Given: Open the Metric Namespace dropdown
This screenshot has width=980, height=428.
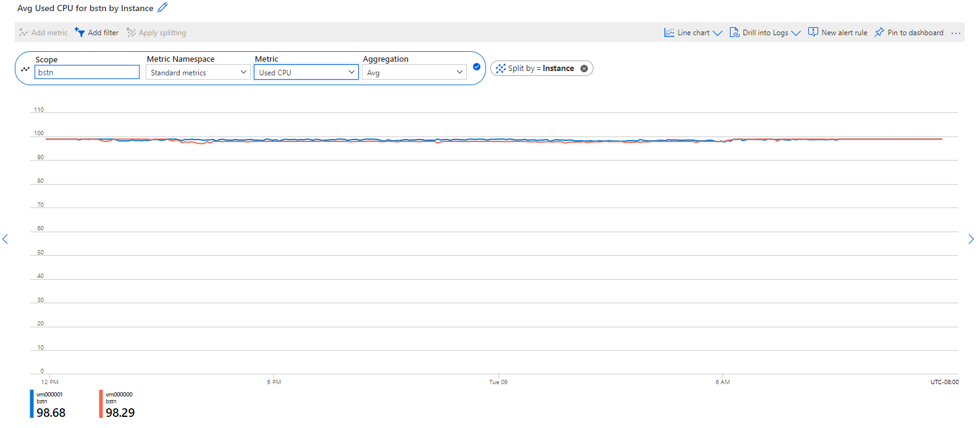Looking at the screenshot, I should (198, 72).
